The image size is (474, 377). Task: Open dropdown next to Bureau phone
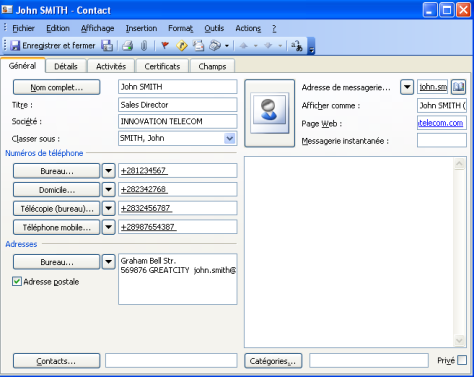108,171
